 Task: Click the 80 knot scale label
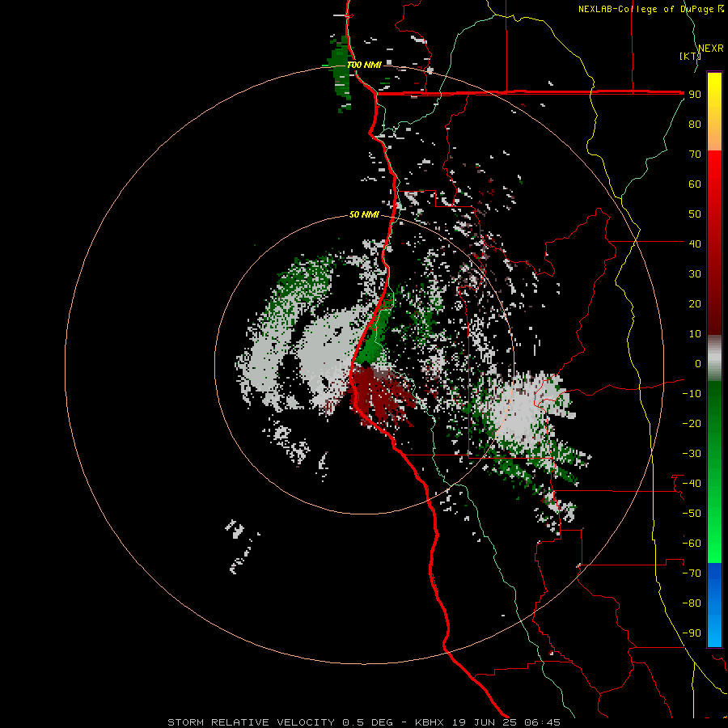(695, 125)
